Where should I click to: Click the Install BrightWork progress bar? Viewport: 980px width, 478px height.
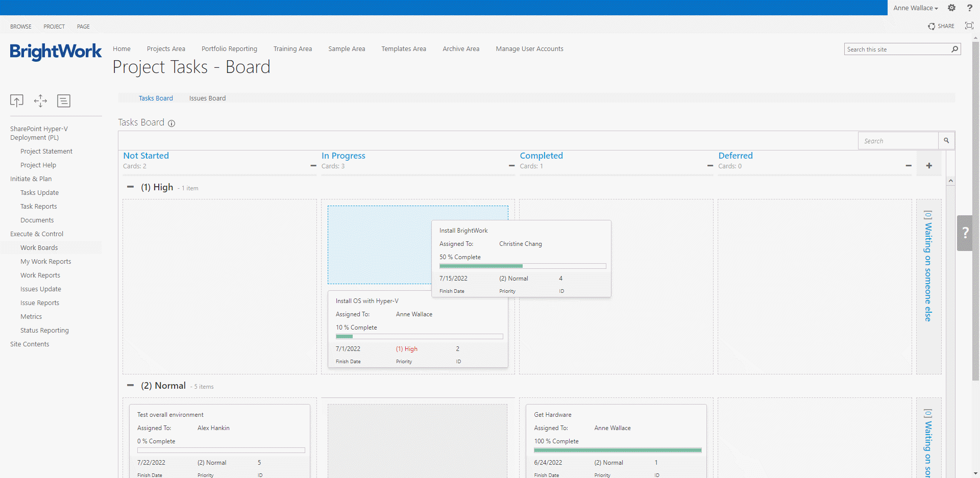click(522, 266)
